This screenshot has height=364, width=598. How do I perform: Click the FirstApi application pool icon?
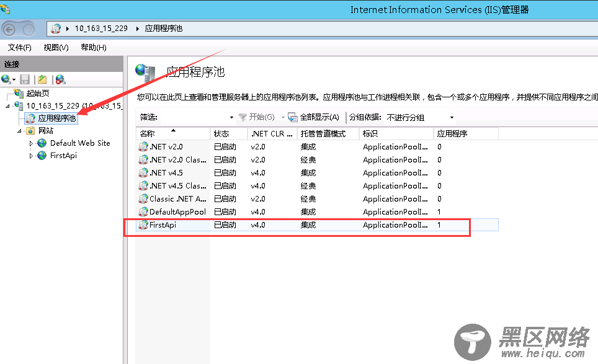click(143, 225)
